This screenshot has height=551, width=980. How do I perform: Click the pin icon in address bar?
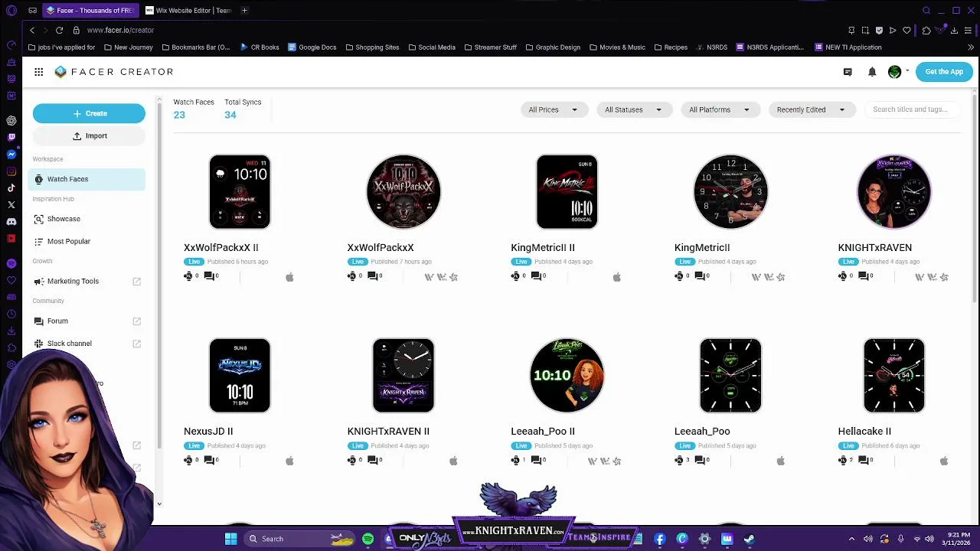pyautogui.click(x=851, y=31)
